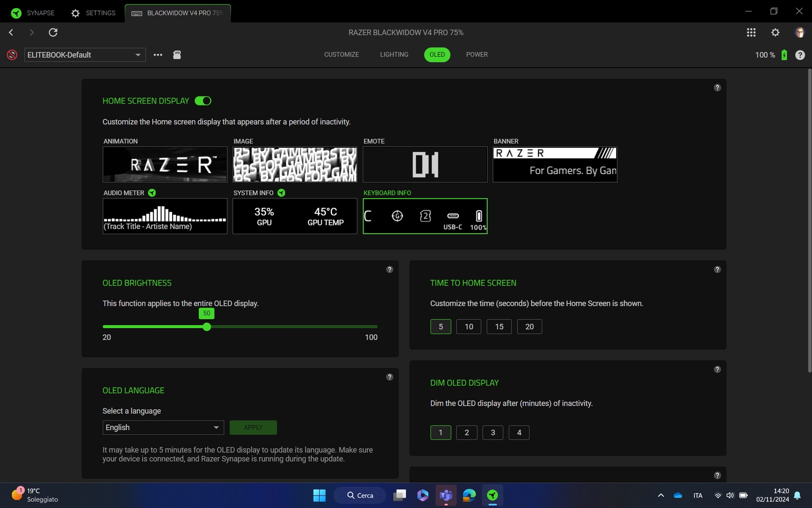Select the Emote home screen thumbnail

click(425, 165)
